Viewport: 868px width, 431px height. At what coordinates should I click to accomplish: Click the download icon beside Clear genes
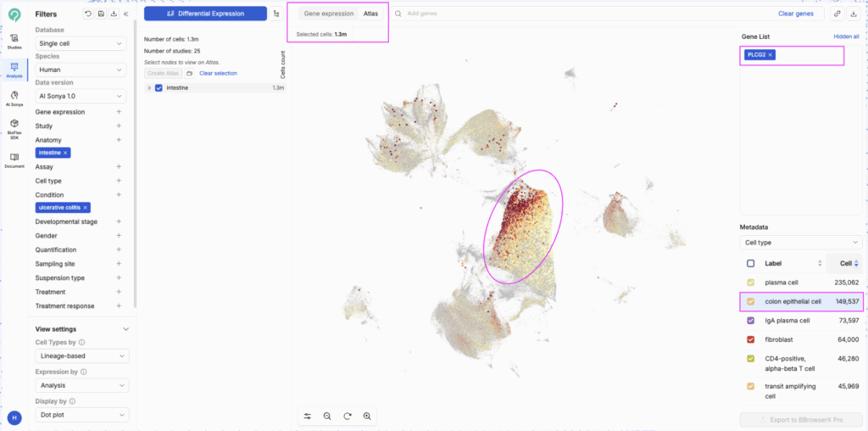click(853, 14)
